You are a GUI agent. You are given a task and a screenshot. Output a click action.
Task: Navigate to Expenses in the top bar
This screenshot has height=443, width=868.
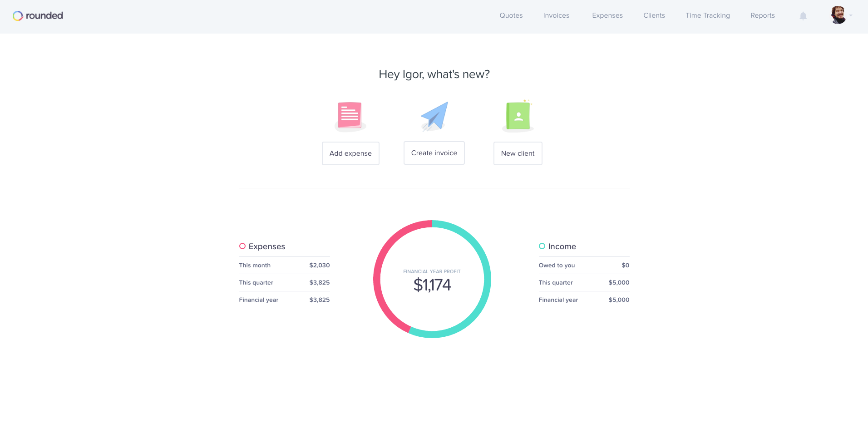click(607, 15)
